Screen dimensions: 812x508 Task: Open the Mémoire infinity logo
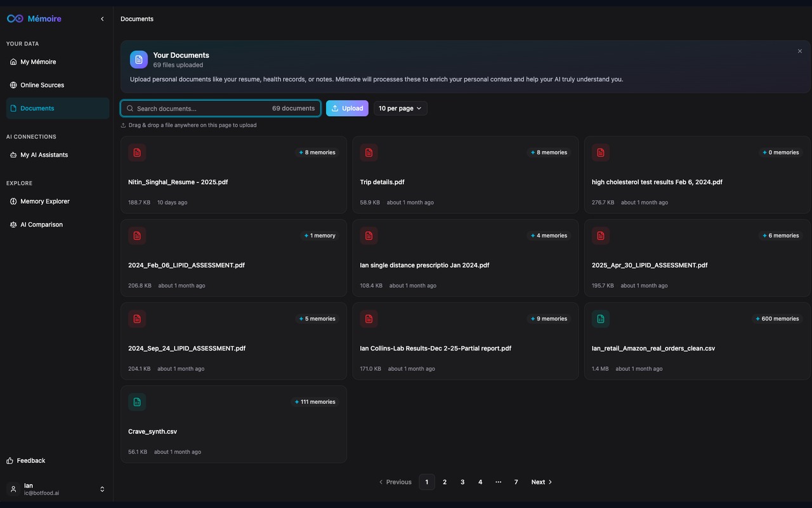pos(14,18)
